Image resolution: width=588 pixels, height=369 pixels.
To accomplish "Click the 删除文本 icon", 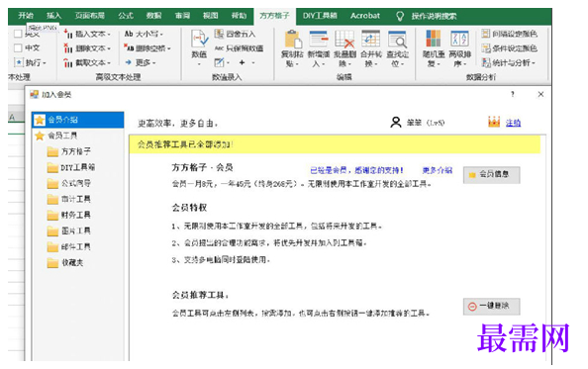I will pos(68,48).
